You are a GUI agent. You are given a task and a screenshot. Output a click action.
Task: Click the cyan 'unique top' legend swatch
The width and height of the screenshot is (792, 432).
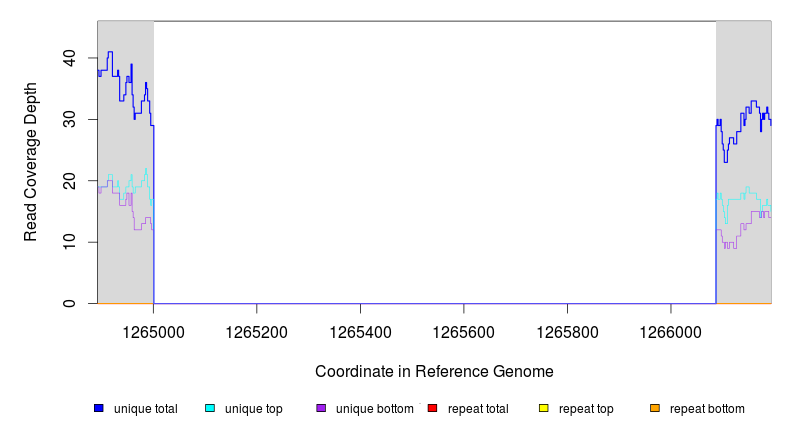click(x=210, y=408)
